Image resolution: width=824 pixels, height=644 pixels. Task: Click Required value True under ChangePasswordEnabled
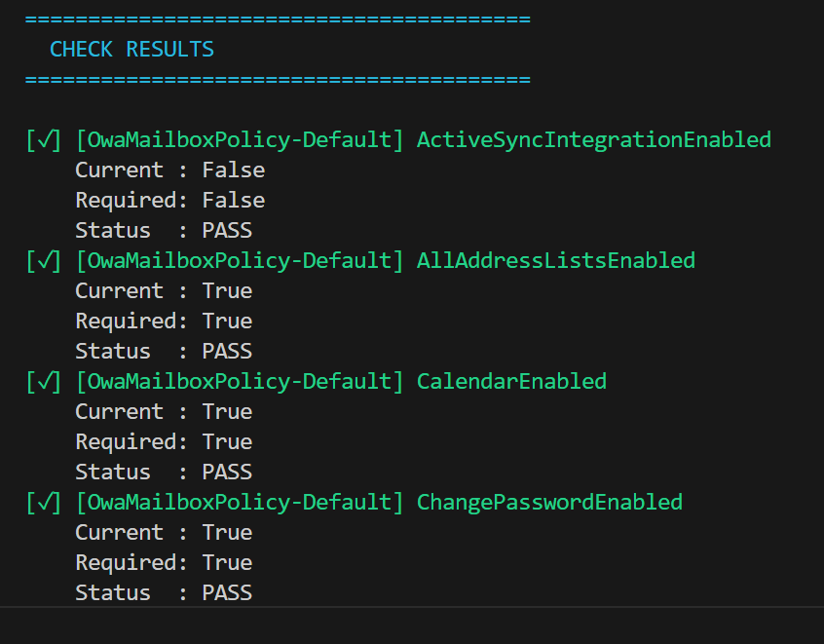click(227, 563)
